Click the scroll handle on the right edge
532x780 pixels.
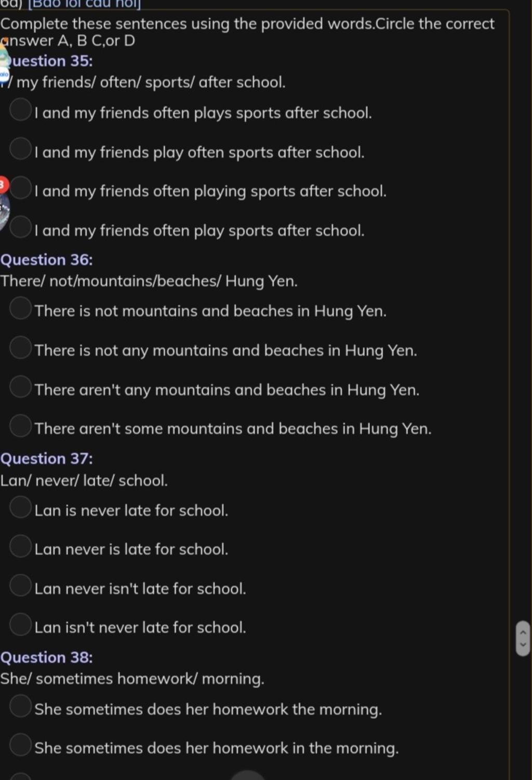coord(523,638)
